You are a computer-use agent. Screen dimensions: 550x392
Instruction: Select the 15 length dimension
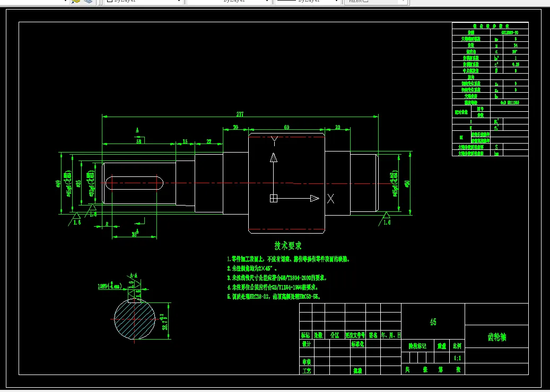185,141
